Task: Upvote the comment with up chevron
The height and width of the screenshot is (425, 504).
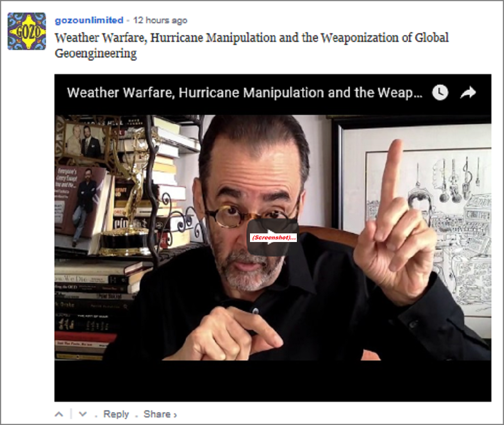Action: tap(59, 414)
